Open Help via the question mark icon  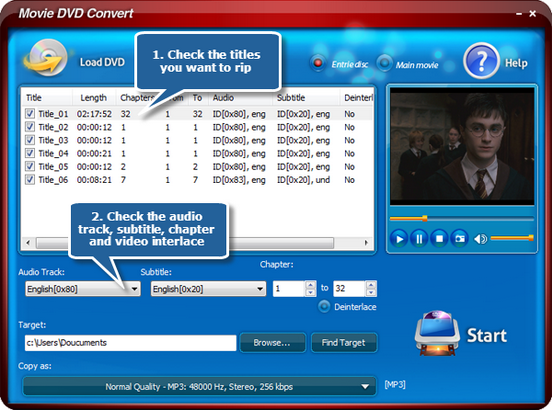481,61
